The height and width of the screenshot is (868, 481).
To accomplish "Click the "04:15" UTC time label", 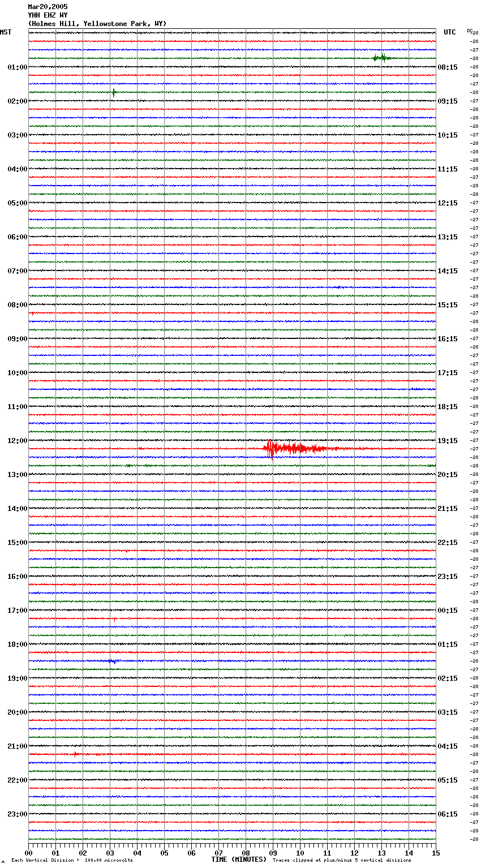I will (448, 746).
